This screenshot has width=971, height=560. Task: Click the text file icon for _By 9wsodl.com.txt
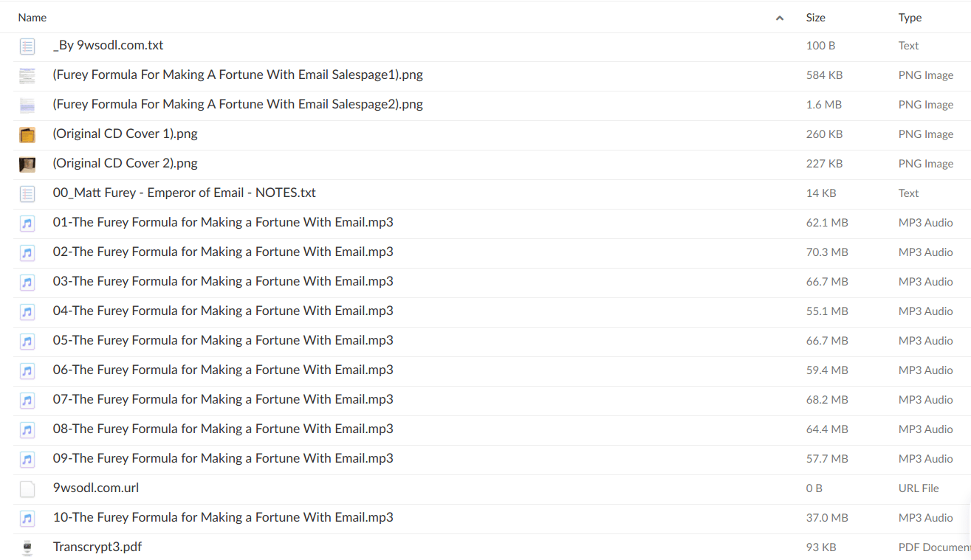27,46
